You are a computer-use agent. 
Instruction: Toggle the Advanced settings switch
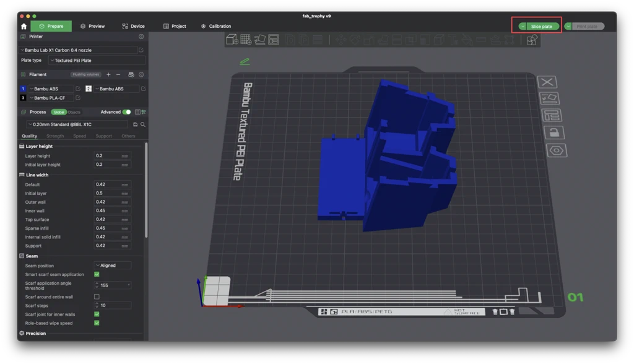point(126,112)
